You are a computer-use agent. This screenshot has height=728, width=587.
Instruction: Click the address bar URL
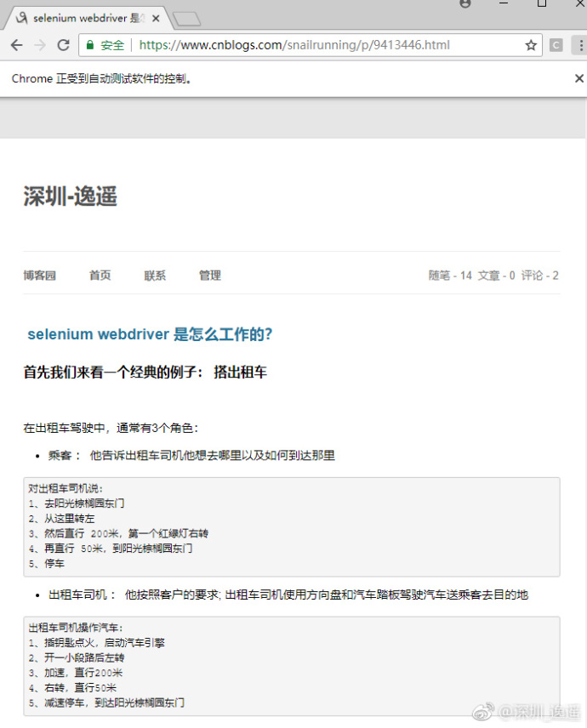[x=294, y=45]
